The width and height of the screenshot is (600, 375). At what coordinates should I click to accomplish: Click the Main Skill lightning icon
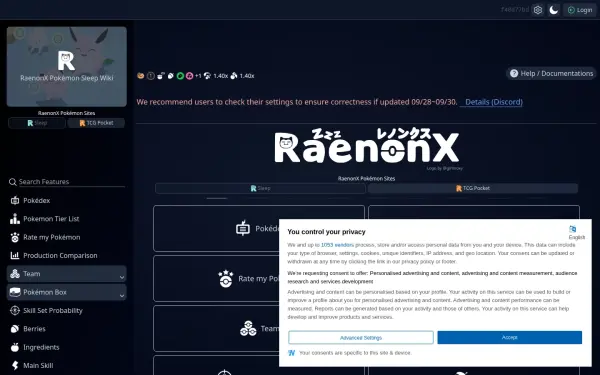tap(15, 365)
